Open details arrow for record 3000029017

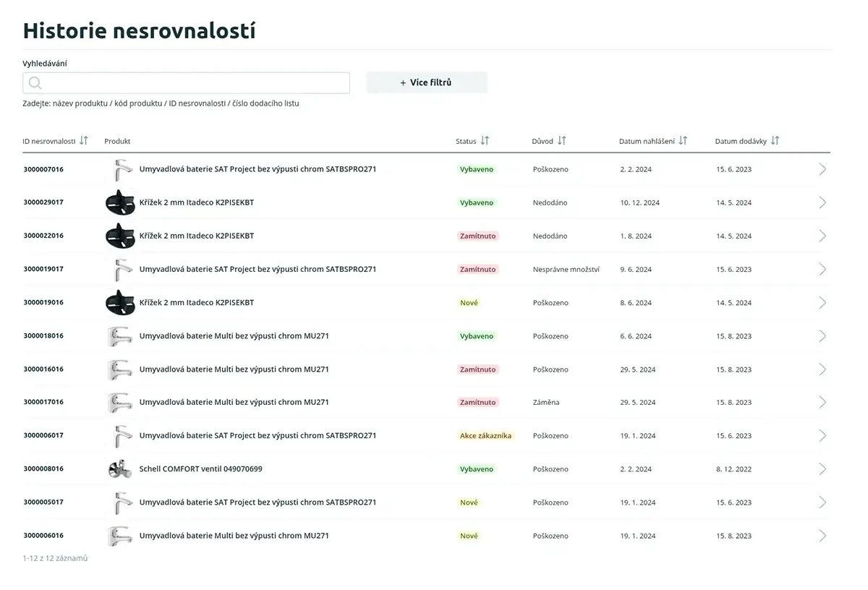pos(822,202)
